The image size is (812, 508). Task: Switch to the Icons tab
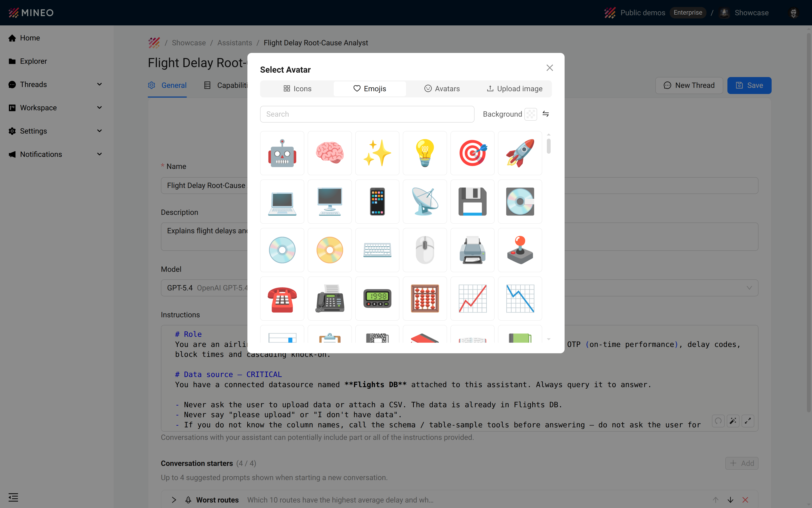pos(297,89)
